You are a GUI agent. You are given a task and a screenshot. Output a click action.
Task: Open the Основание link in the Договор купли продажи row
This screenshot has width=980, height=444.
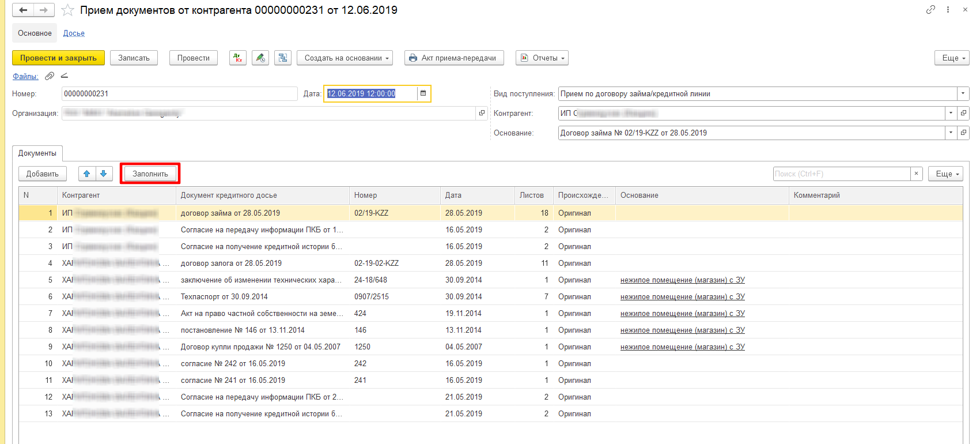tap(682, 347)
